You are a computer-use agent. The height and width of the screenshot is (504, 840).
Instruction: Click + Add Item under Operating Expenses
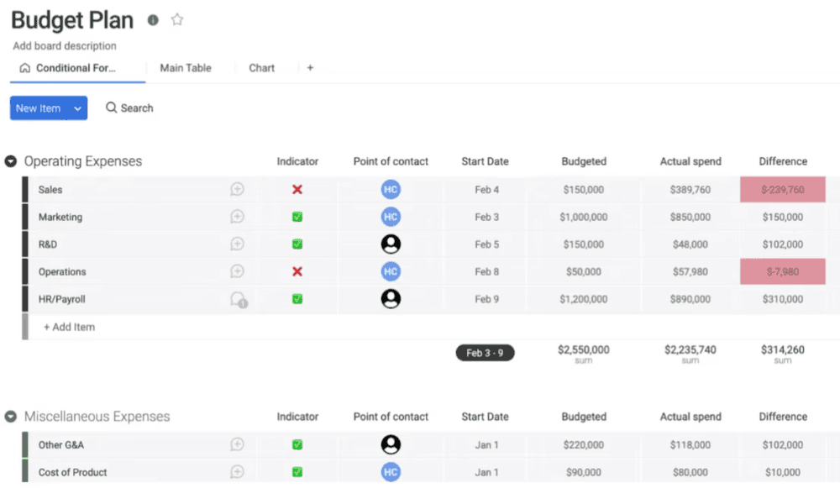pos(69,327)
